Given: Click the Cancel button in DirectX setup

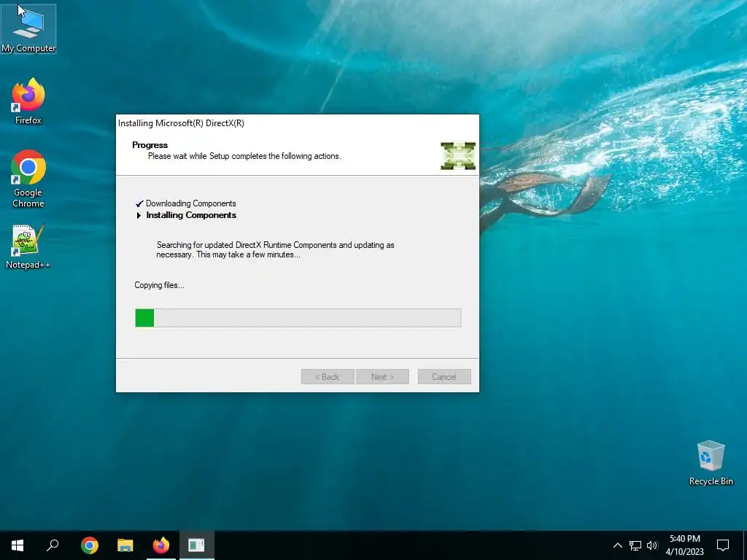Looking at the screenshot, I should point(444,377).
